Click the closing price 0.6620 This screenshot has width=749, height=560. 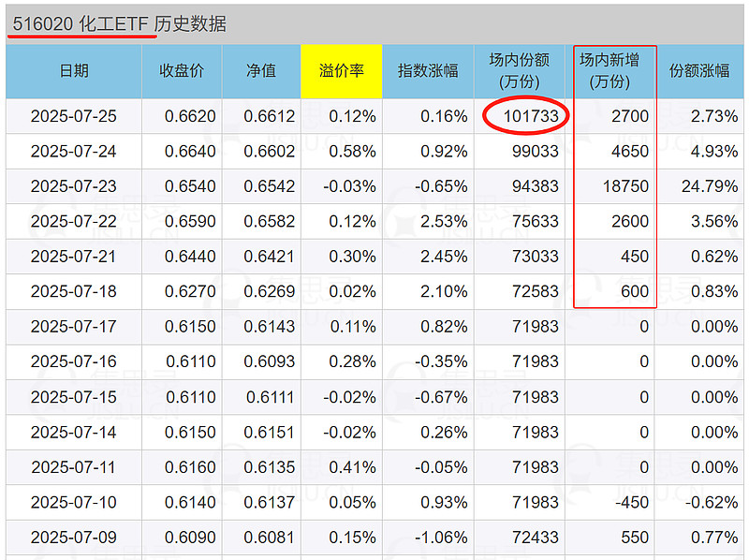tap(190, 116)
